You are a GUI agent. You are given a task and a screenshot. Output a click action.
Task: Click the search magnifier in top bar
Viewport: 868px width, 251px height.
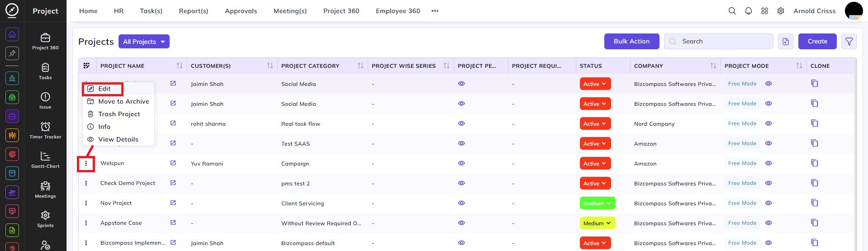coord(732,11)
